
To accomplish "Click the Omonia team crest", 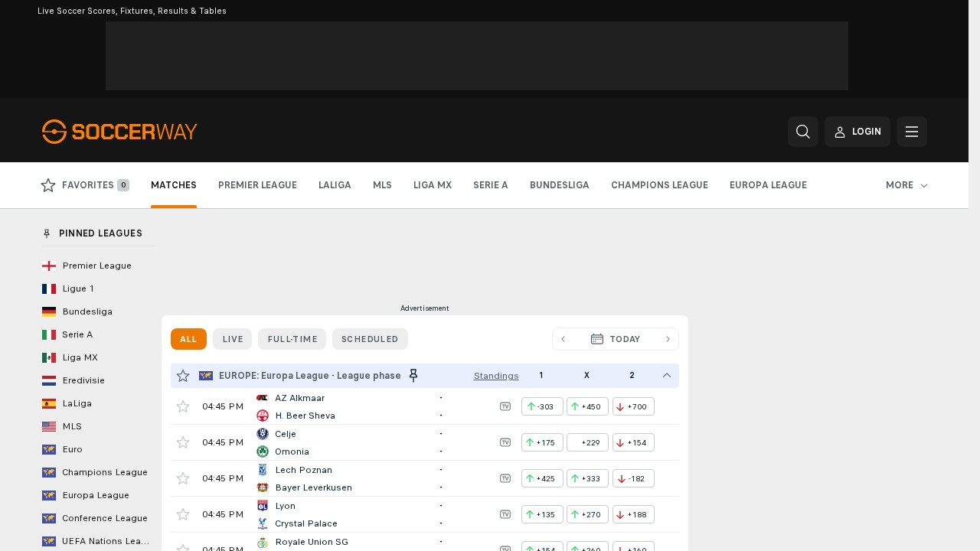I will coord(263,452).
